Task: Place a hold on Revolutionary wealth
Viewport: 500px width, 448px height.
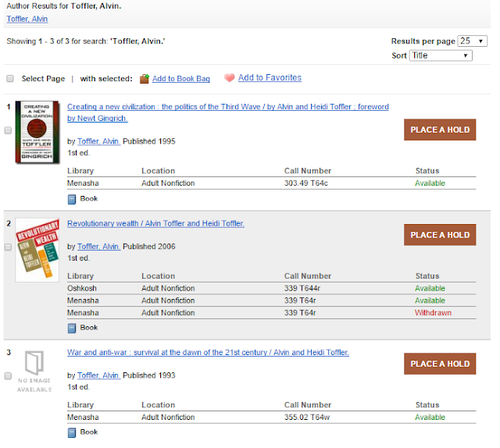Action: [440, 235]
